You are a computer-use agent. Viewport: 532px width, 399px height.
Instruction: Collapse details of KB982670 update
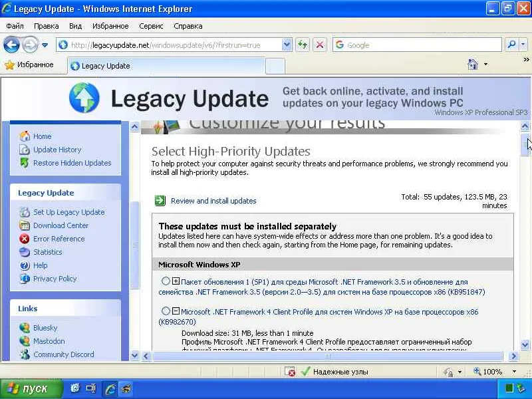coord(176,311)
